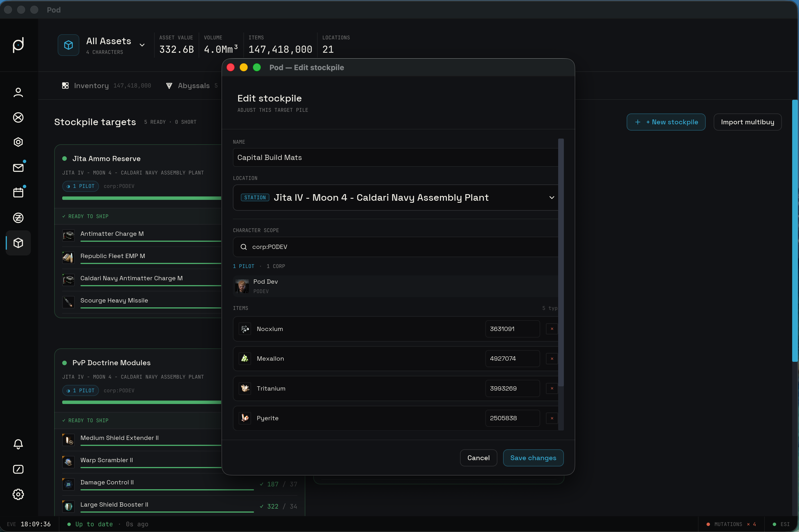
Task: Click the Pod Dev pilot portrait
Action: (242, 286)
